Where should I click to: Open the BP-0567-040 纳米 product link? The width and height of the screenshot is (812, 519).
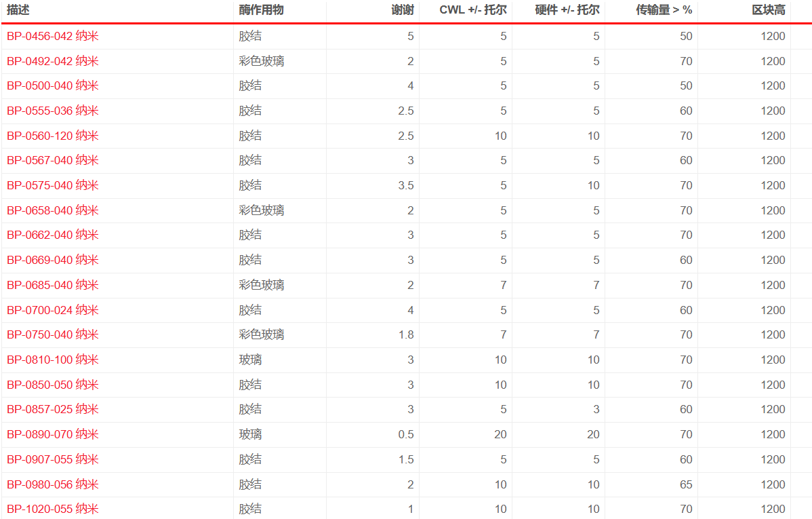pyautogui.click(x=52, y=161)
